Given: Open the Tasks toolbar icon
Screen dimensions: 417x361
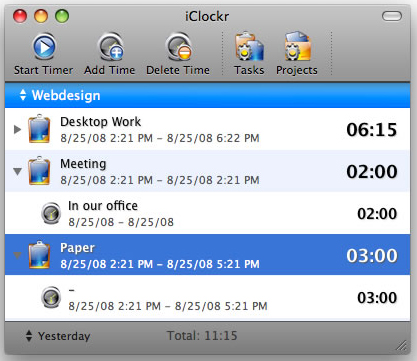Looking at the screenshot, I should tap(249, 47).
